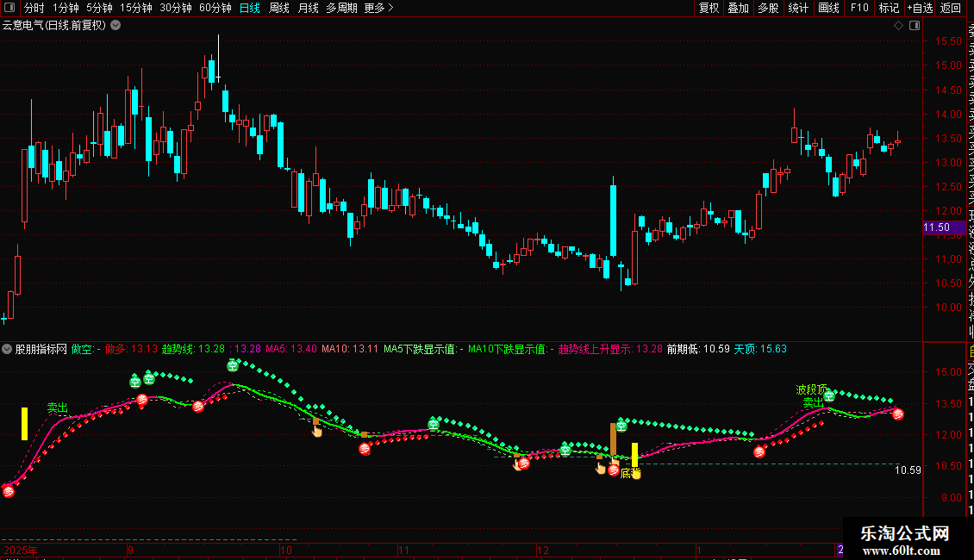The height and width of the screenshot is (560, 974).
Task: Switch to 分时 intraday view
Action: click(34, 8)
